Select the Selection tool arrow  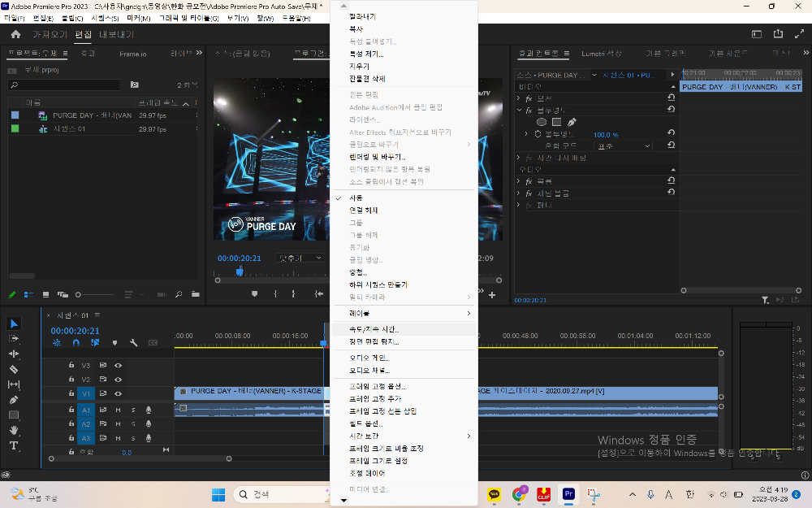[14, 324]
